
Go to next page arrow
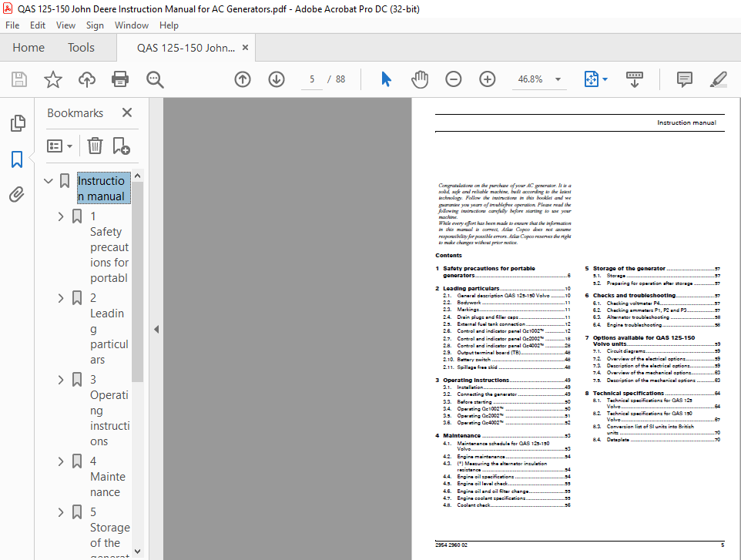tap(277, 79)
